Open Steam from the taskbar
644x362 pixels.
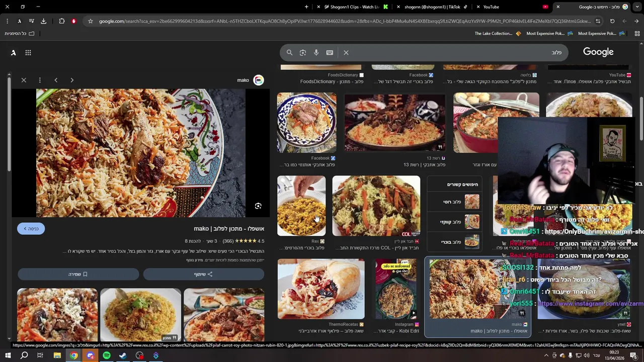[x=123, y=355]
